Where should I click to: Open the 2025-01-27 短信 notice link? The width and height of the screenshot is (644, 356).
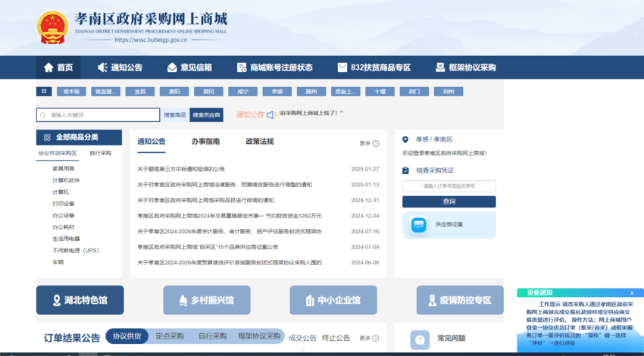(x=181, y=169)
